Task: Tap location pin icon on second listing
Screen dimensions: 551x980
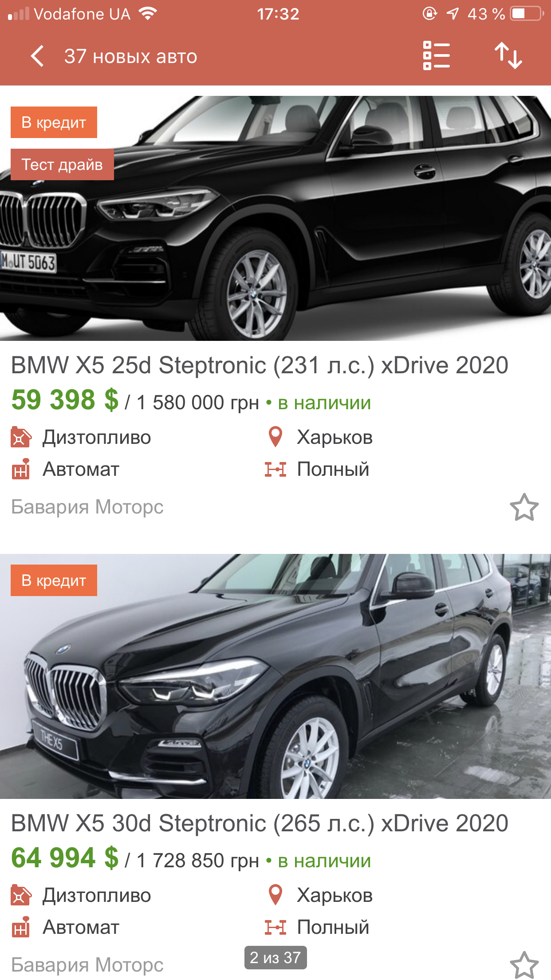Action: click(275, 895)
